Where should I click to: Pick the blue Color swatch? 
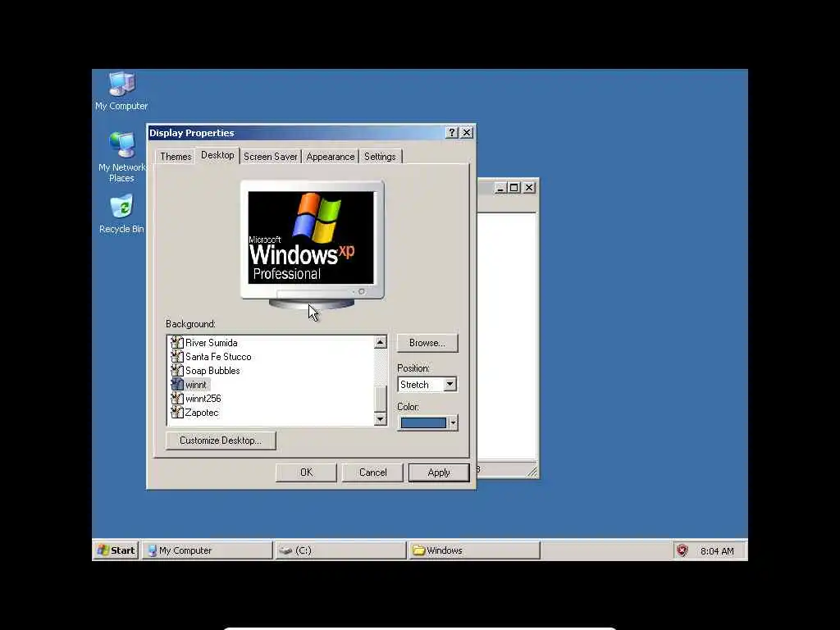pyautogui.click(x=423, y=423)
